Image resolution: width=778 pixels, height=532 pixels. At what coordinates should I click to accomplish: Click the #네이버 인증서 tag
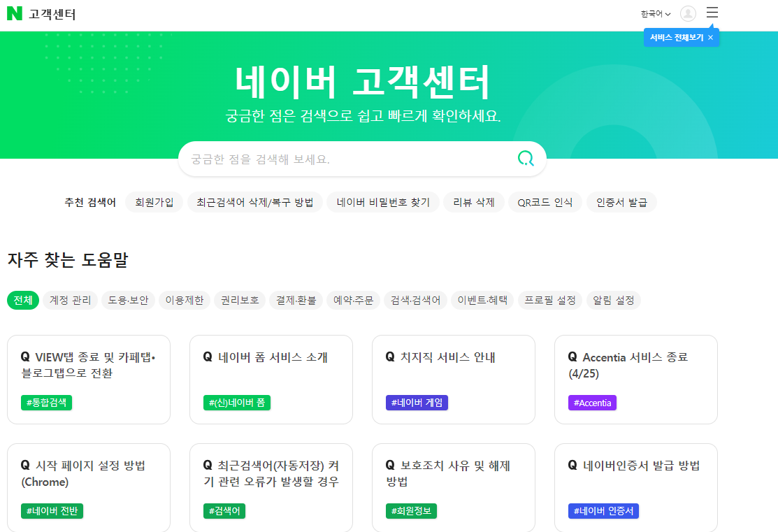603,510
